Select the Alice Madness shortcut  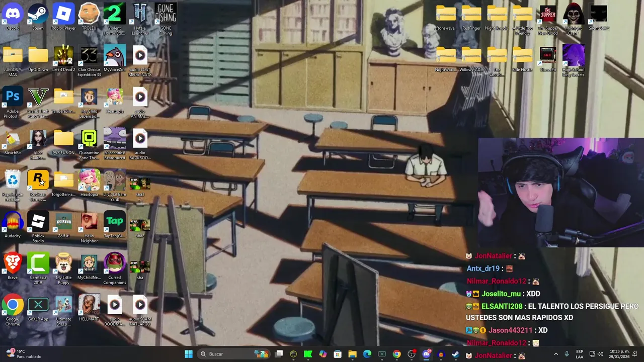point(38,144)
